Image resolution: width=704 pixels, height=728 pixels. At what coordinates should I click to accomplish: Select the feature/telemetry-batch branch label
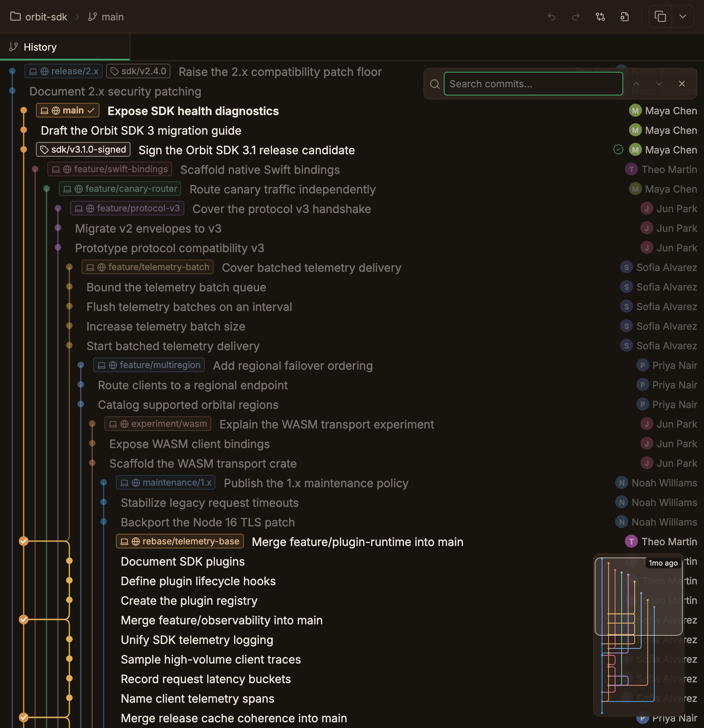148,267
